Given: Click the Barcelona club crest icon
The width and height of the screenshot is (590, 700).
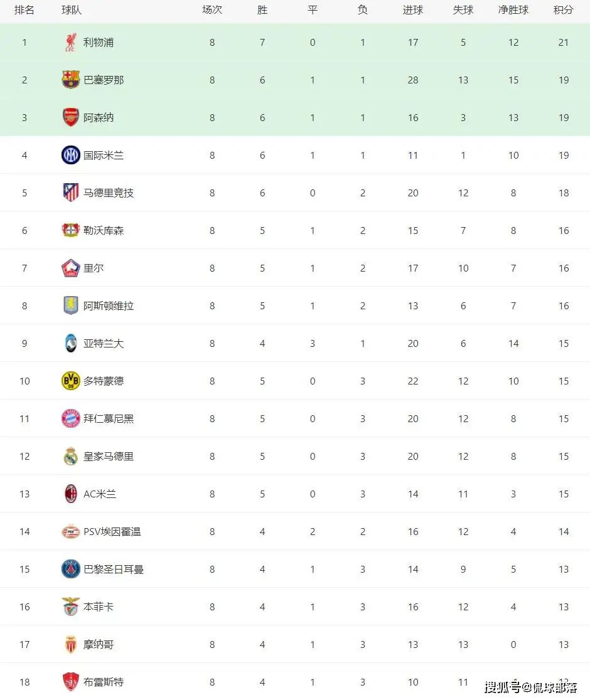Looking at the screenshot, I should click(70, 80).
